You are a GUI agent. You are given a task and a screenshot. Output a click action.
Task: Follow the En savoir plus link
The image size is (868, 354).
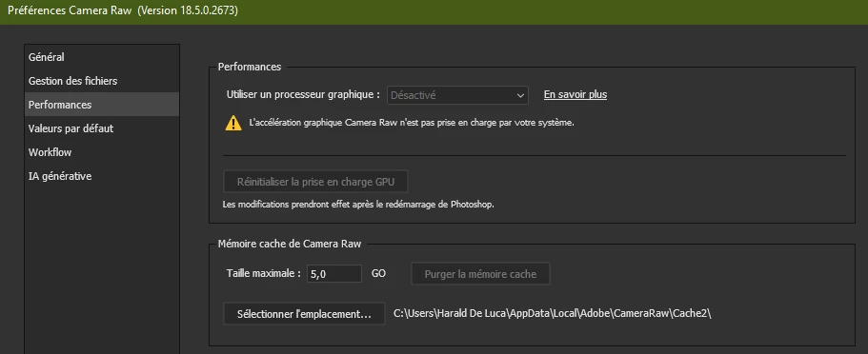pos(575,94)
